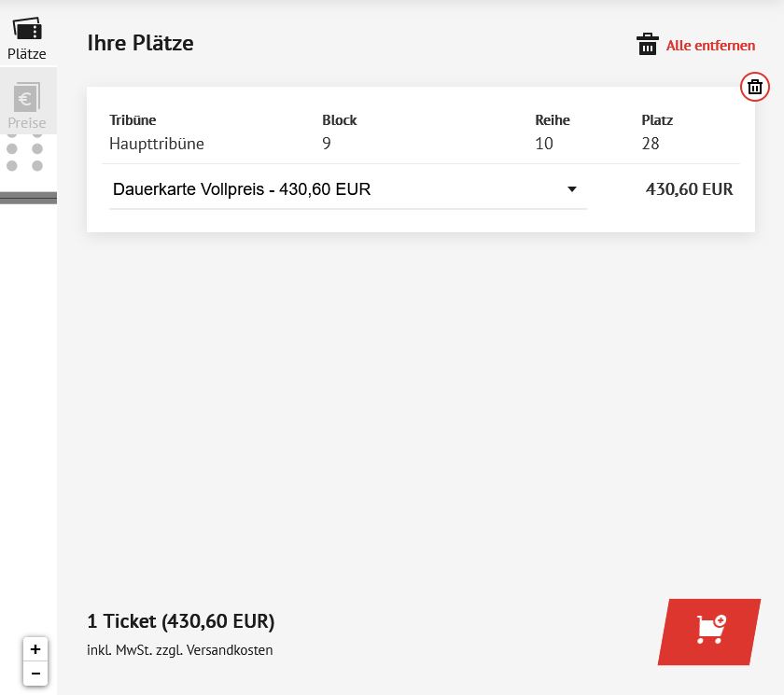Viewport: 784px width, 695px height.
Task: Click the Alle entfernen link
Action: (x=710, y=46)
